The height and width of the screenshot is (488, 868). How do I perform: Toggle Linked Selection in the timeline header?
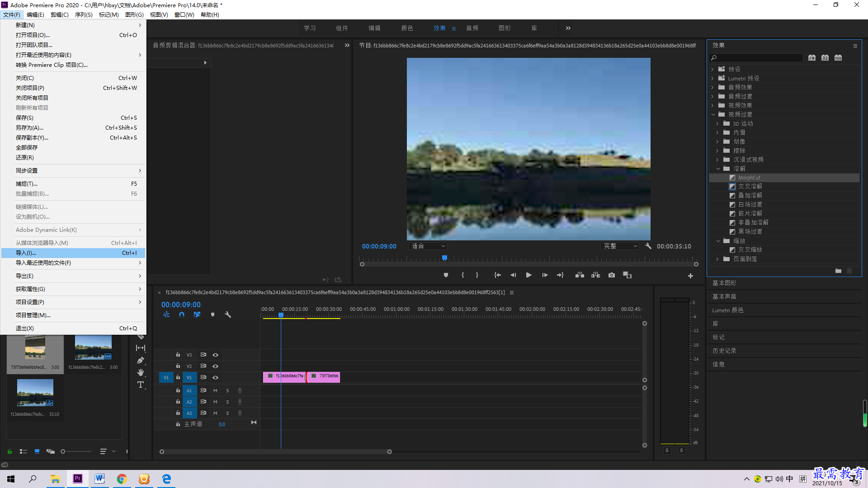[197, 314]
